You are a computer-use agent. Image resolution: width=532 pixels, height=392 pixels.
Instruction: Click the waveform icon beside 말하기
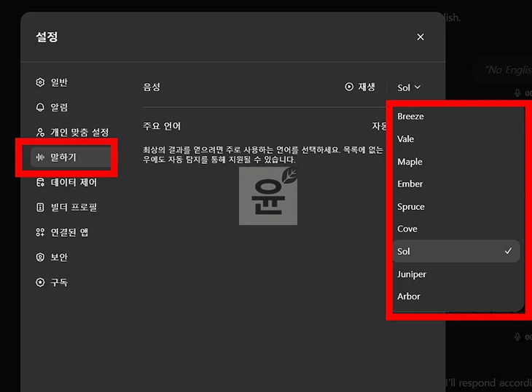(40, 157)
